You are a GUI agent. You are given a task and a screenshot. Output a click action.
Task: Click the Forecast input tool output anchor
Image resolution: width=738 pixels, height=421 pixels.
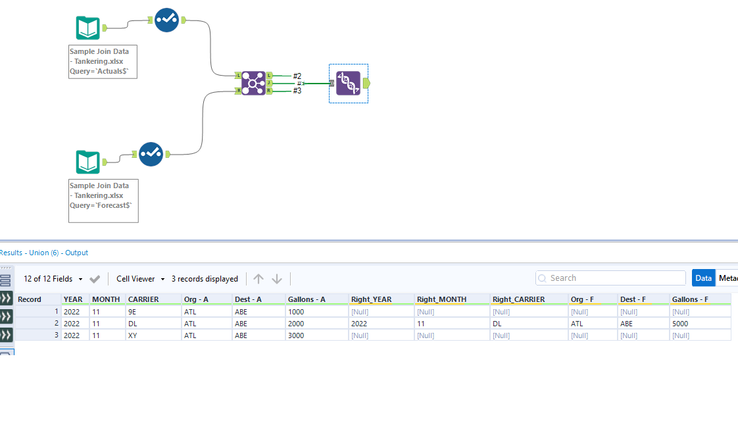104,162
